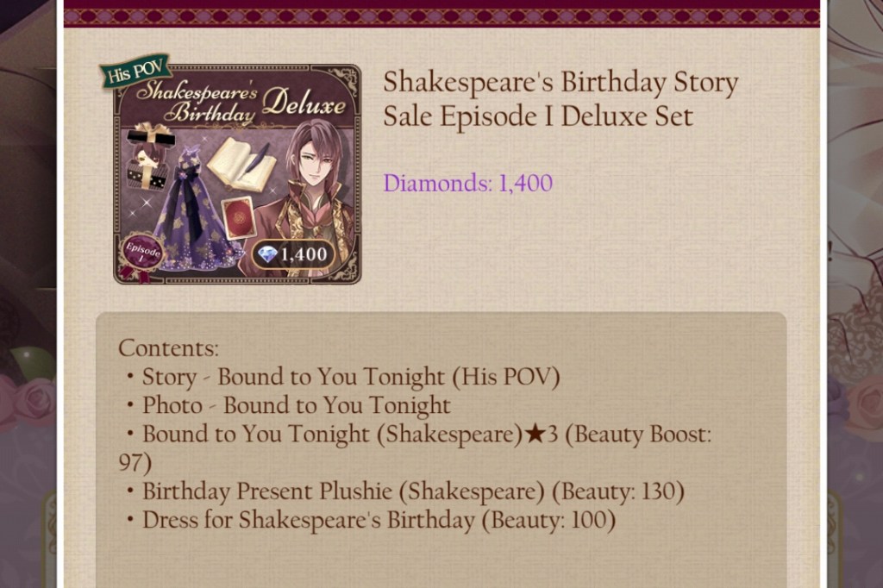Tap the Episode 1 round badge
Screen dimensions: 883x588
click(141, 253)
